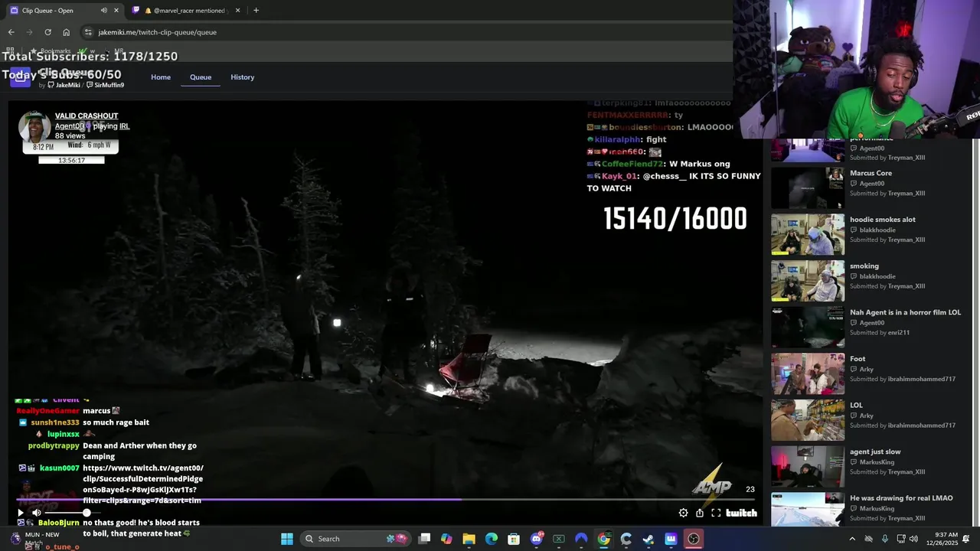Open the system volume control
The image size is (980, 551).
pos(913,539)
